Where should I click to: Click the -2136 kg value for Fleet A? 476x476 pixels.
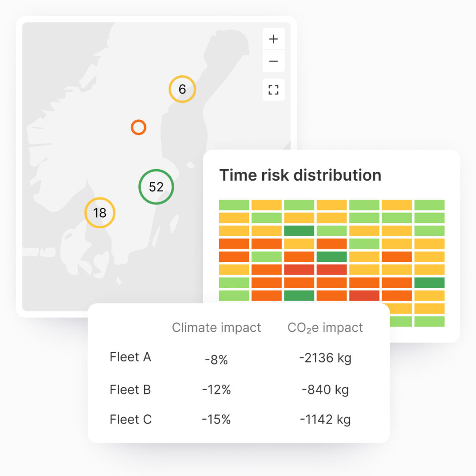pyautogui.click(x=325, y=358)
